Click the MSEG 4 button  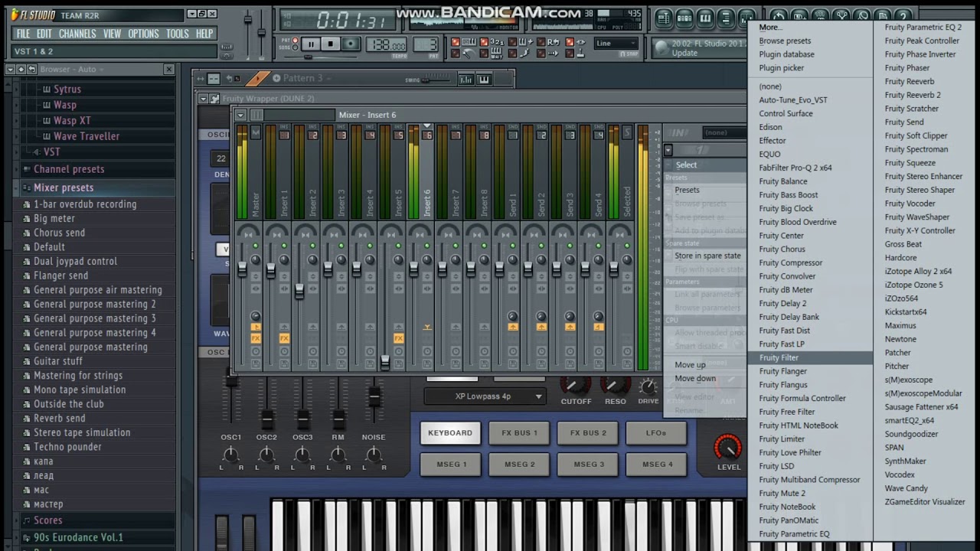[657, 464]
